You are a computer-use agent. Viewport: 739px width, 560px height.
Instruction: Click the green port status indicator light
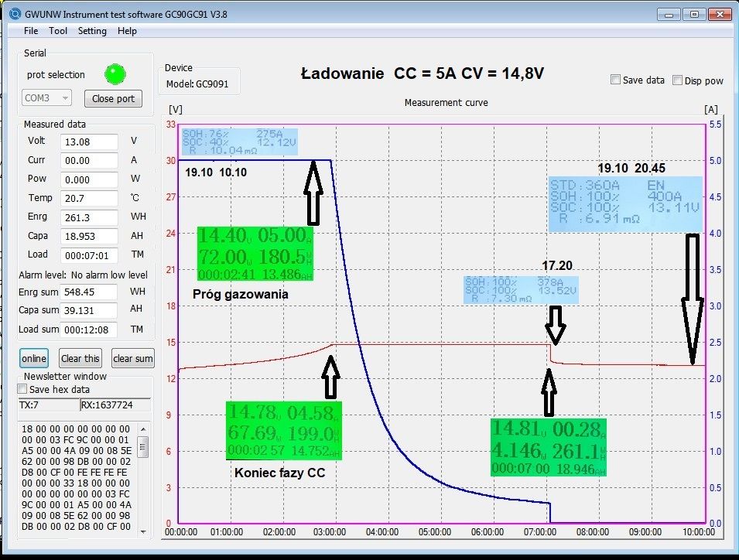click(x=115, y=74)
